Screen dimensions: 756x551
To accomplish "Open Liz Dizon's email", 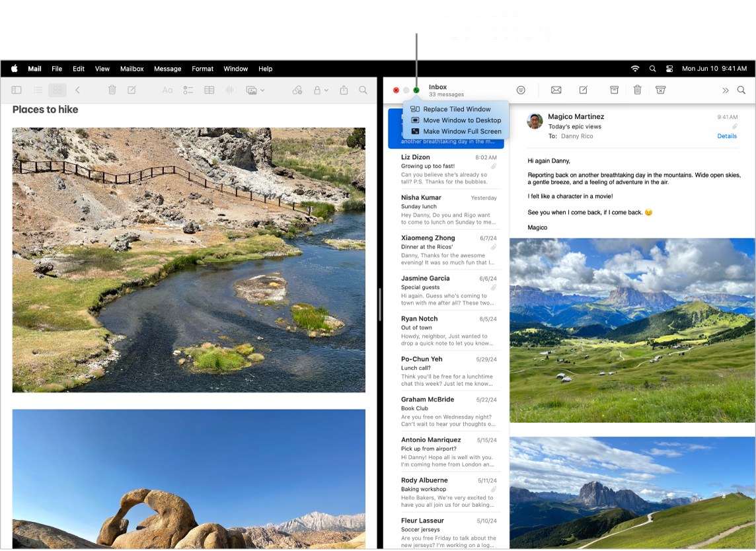I will 447,168.
